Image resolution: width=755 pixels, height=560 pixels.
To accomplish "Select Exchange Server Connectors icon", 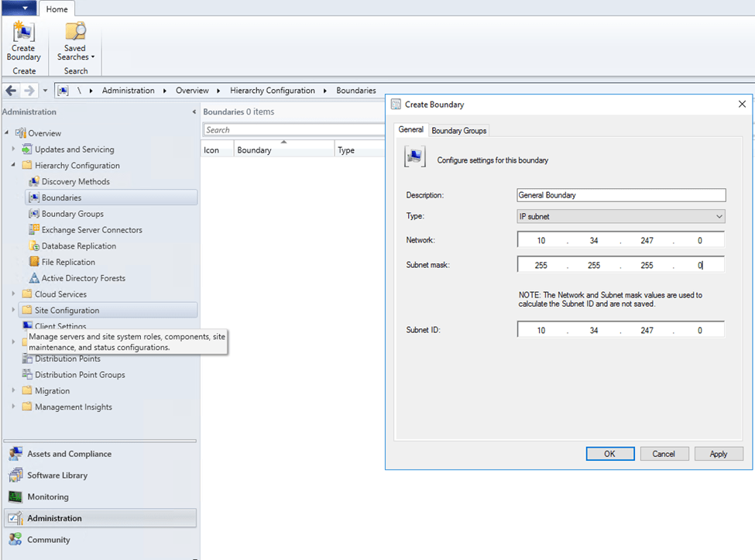I will click(x=34, y=230).
